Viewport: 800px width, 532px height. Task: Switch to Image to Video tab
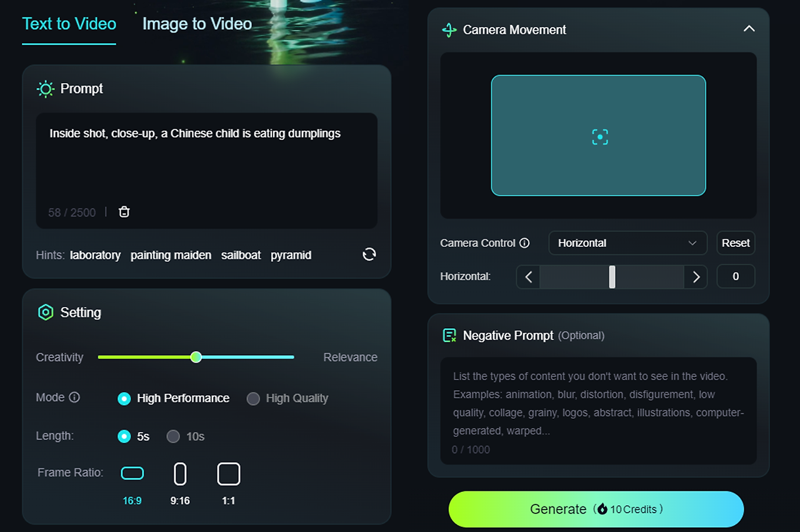click(197, 24)
